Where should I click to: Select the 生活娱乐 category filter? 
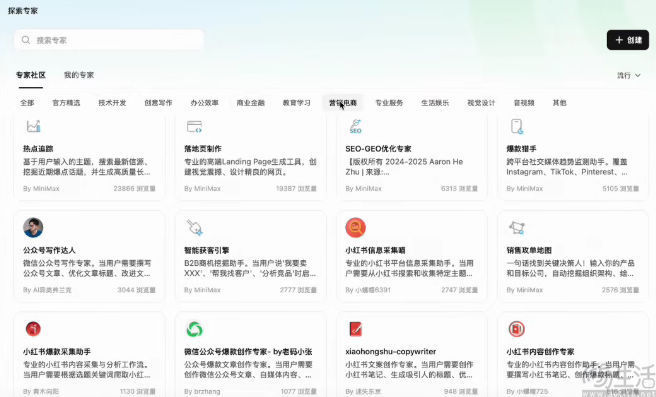coord(435,102)
